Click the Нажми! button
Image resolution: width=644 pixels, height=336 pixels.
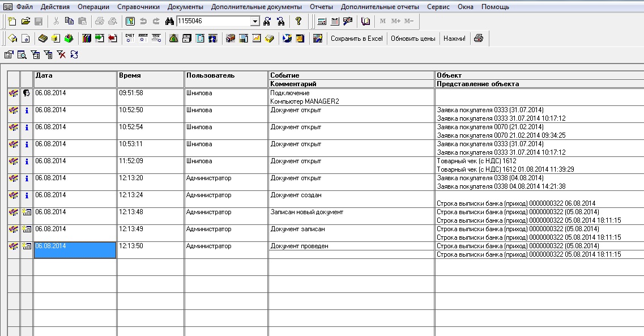click(x=455, y=38)
